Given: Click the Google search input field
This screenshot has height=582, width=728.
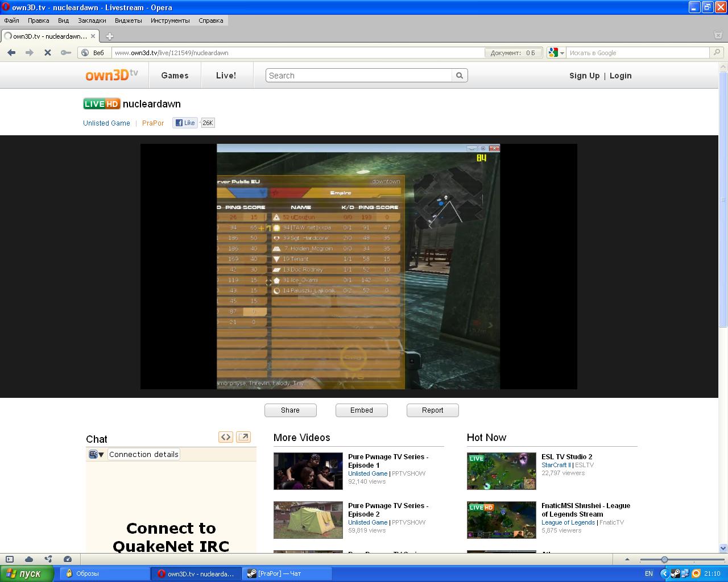Looking at the screenshot, I should pyautogui.click(x=639, y=53).
